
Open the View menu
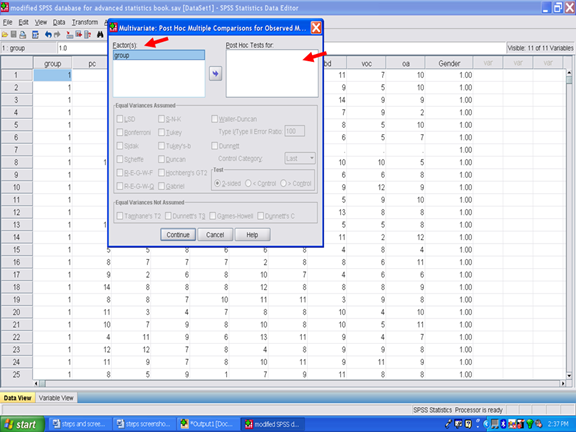point(41,22)
